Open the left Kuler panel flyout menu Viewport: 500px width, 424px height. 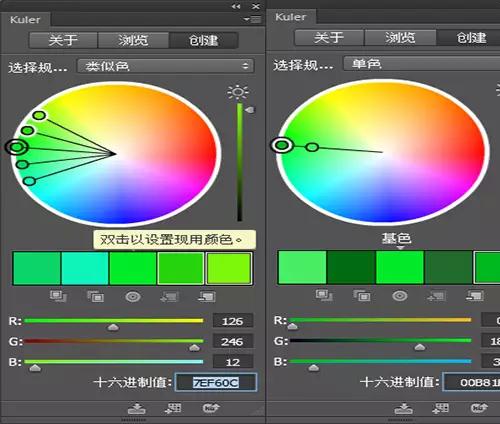pos(252,19)
